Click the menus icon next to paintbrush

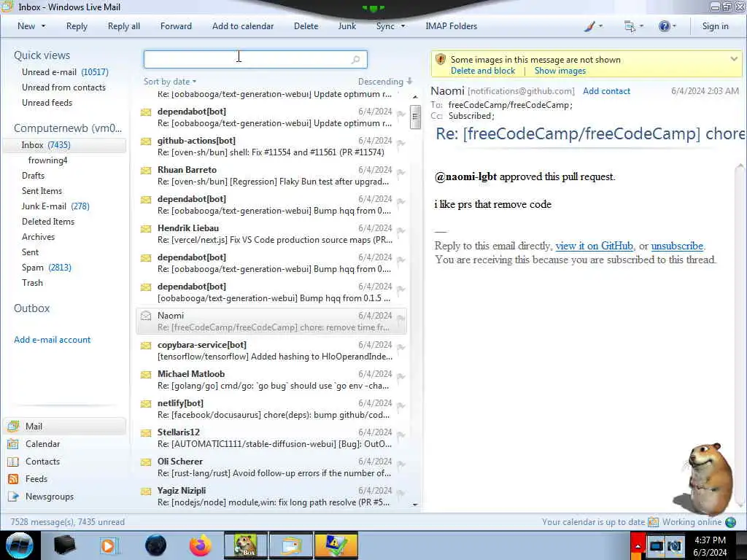[630, 26]
